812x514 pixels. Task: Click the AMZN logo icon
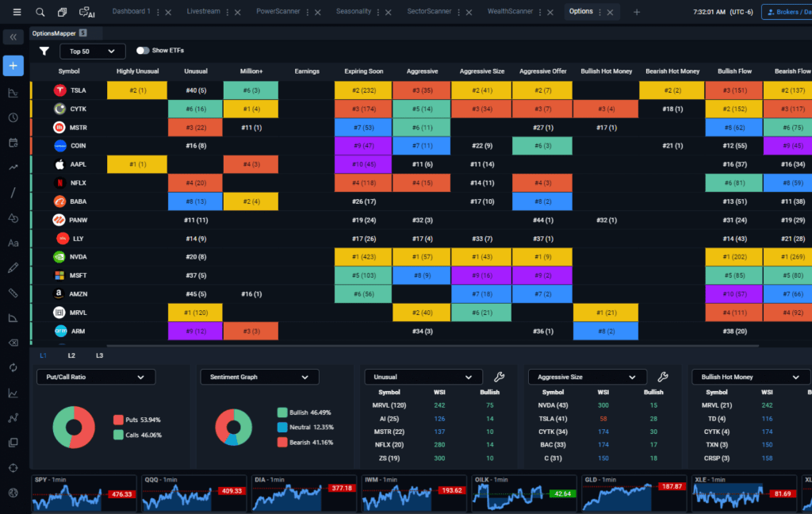[x=59, y=293]
